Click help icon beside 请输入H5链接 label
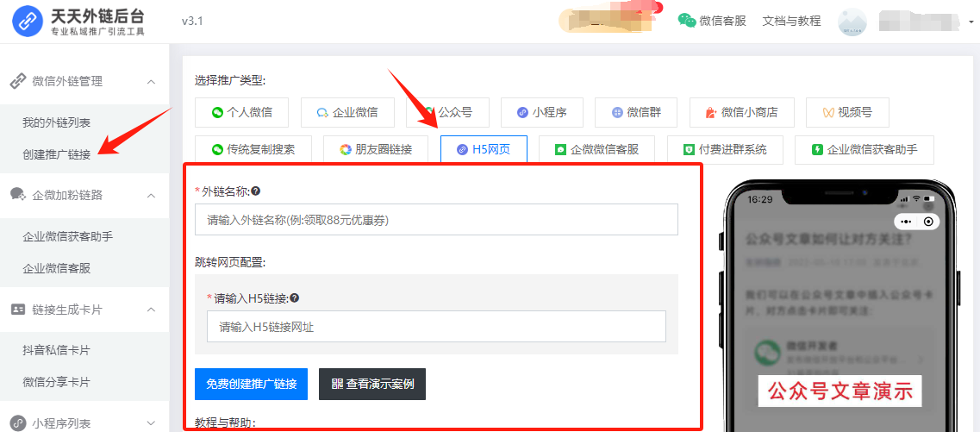980x432 pixels. pos(295,298)
